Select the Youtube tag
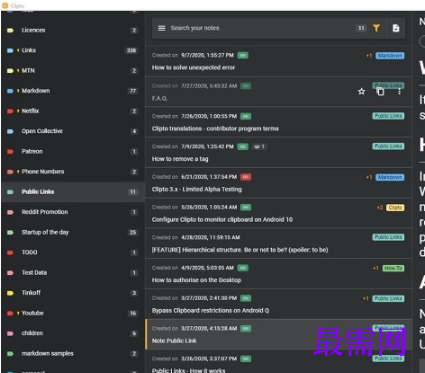Screen dimensions: 425x373 click(73, 313)
